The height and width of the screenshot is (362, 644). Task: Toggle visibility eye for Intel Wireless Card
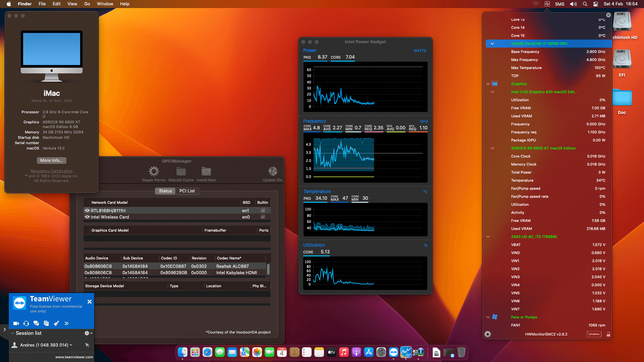click(87, 217)
